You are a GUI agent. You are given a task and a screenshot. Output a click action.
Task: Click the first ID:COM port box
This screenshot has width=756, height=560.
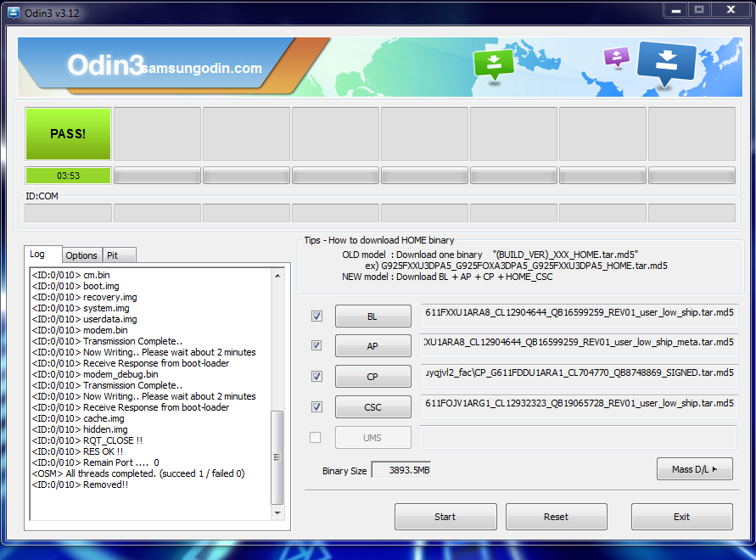click(68, 213)
